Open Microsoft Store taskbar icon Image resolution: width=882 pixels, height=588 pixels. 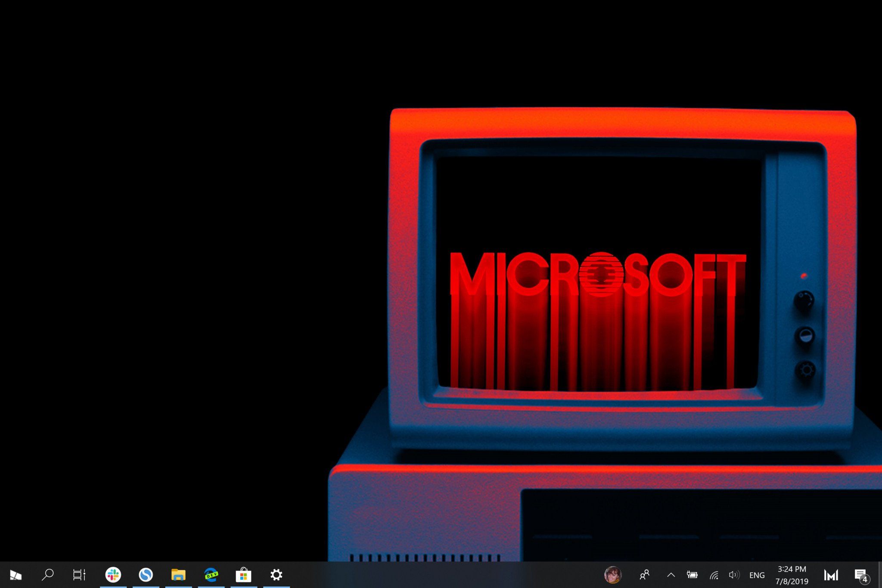(x=243, y=575)
